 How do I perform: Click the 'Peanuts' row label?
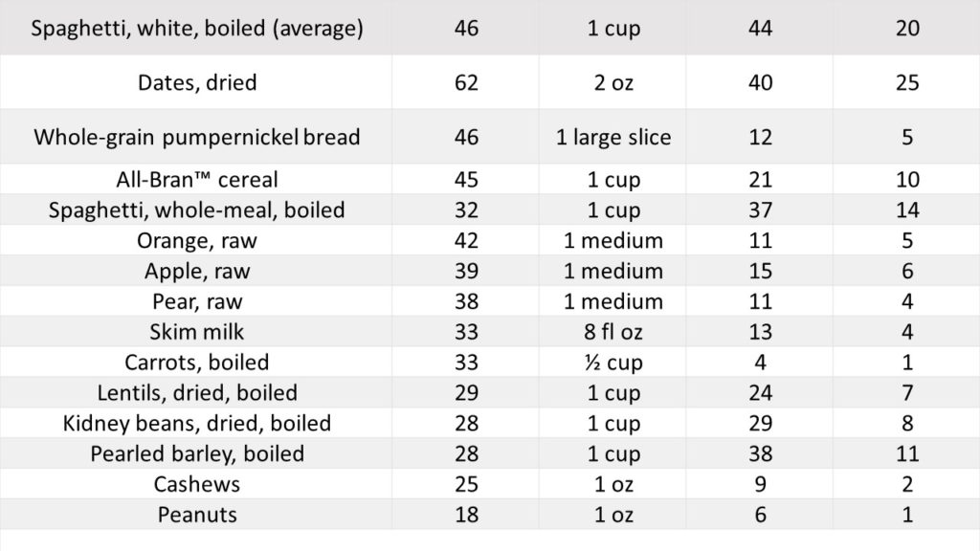pos(197,515)
